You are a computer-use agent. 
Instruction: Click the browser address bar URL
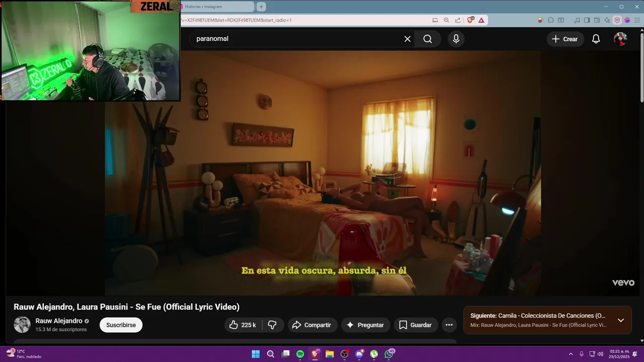pyautogui.click(x=236, y=20)
